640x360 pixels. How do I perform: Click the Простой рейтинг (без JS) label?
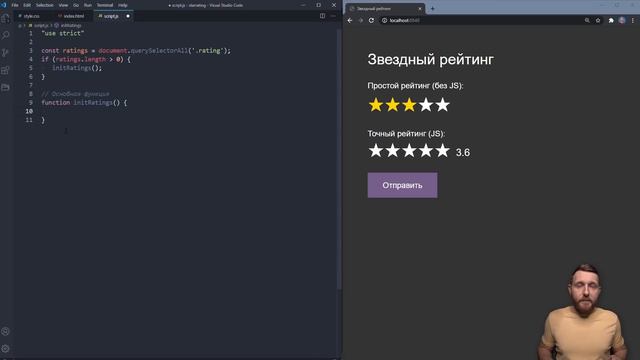(x=415, y=86)
